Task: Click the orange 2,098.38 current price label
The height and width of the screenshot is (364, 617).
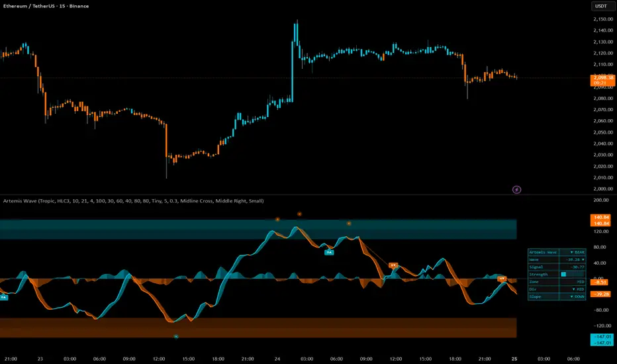Action: 602,80
